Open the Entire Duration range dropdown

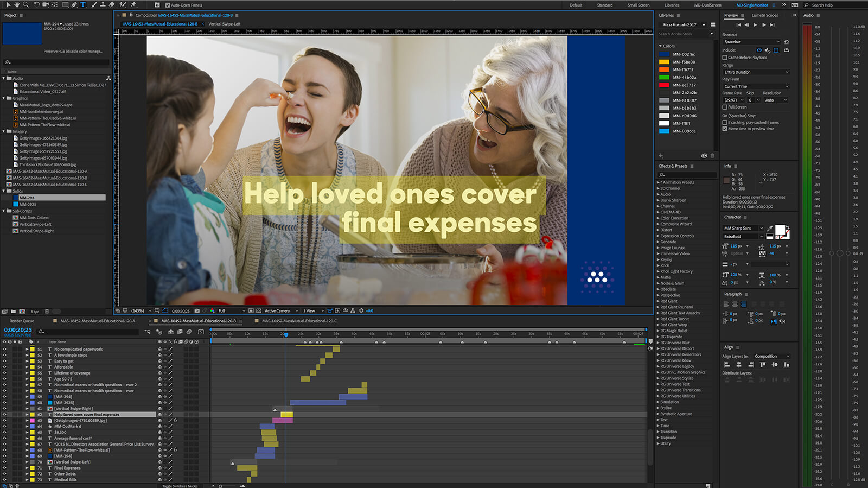click(756, 72)
